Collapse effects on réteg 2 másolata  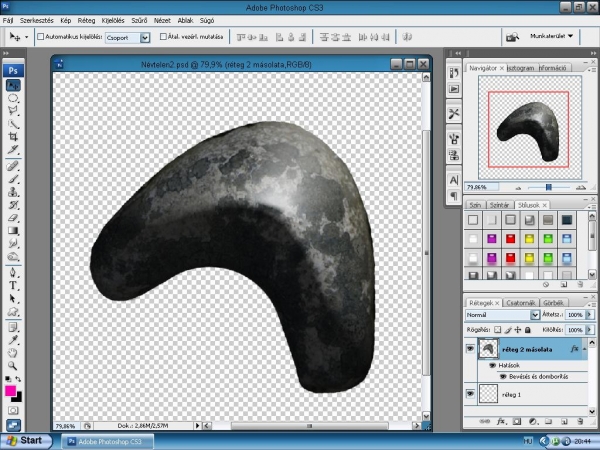pos(584,349)
